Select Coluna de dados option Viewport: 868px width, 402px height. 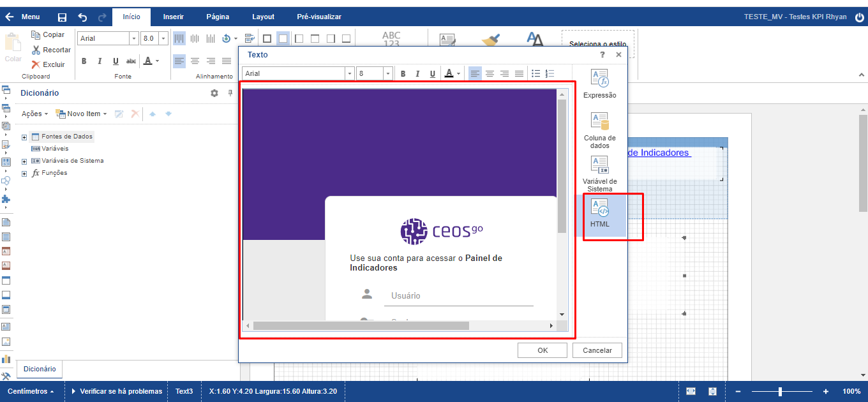(600, 131)
